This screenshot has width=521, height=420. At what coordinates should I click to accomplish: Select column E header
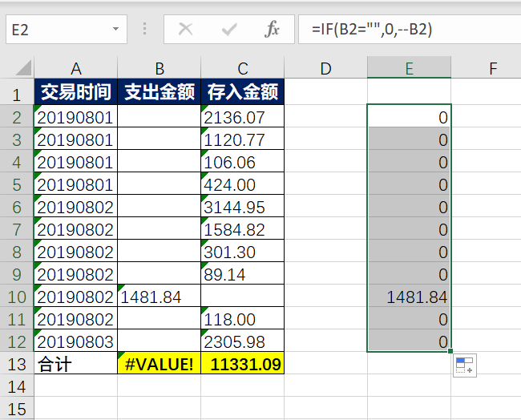tap(409, 68)
